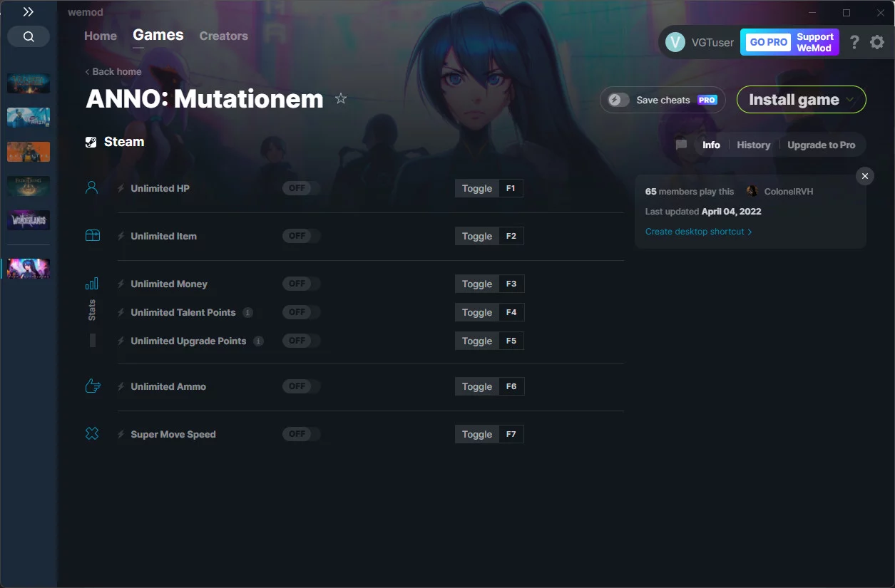Click the movement cross category icon
Screen dimensions: 895x588
point(92,433)
